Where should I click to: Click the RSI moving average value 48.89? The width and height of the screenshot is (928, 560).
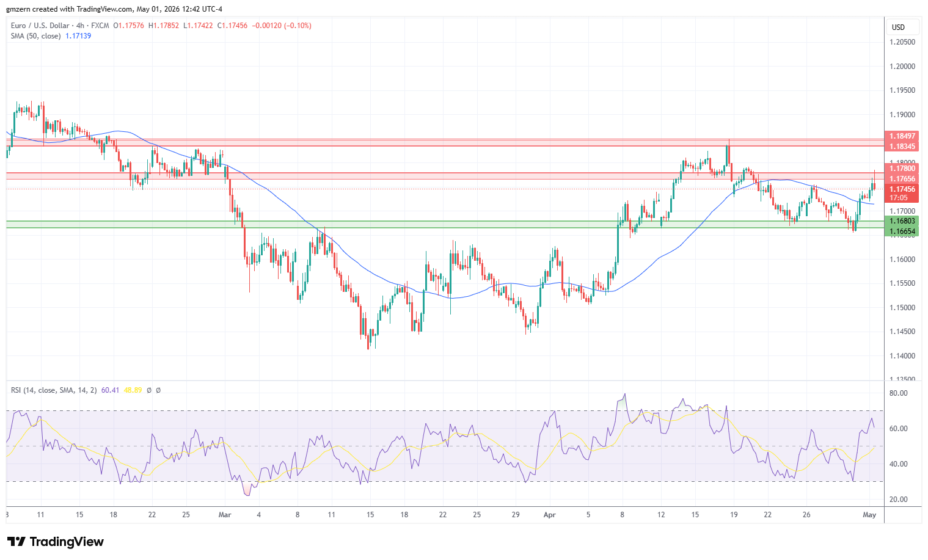coord(133,390)
